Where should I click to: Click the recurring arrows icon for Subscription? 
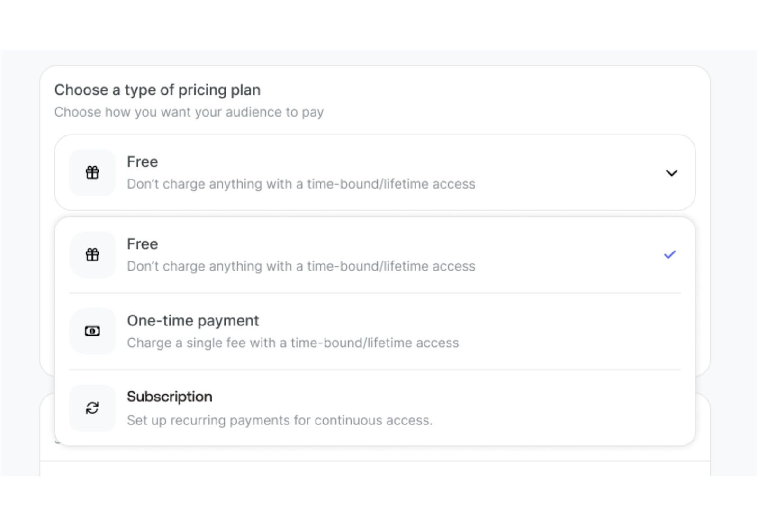(92, 408)
